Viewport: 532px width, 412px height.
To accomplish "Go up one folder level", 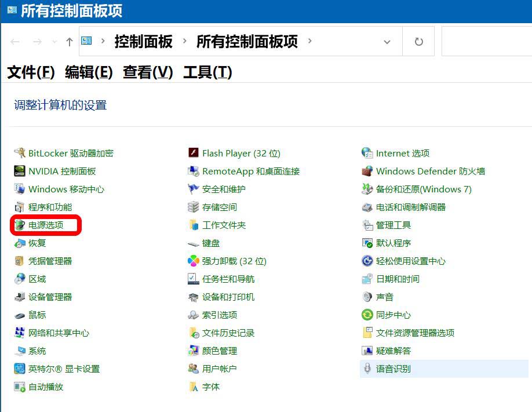I will tap(70, 42).
